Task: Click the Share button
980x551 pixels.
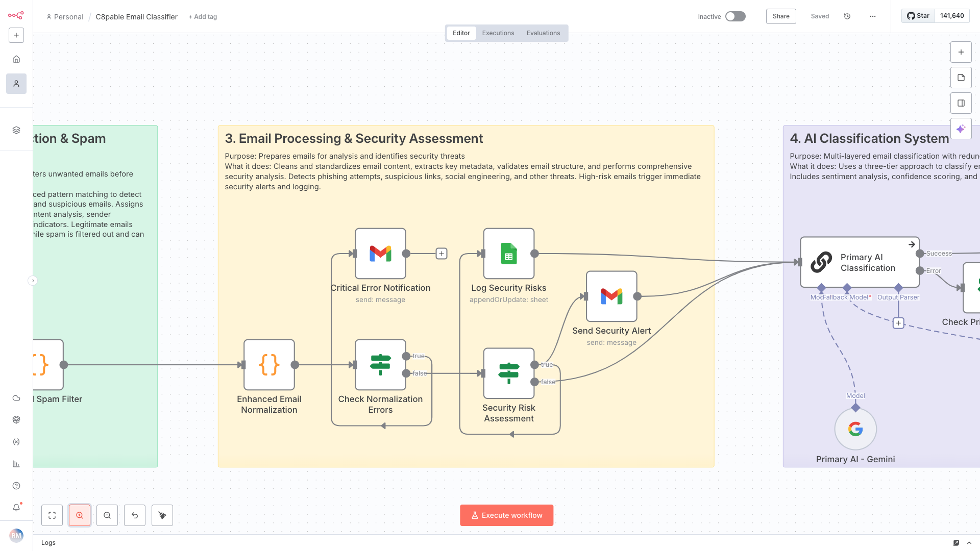Action: tap(781, 16)
